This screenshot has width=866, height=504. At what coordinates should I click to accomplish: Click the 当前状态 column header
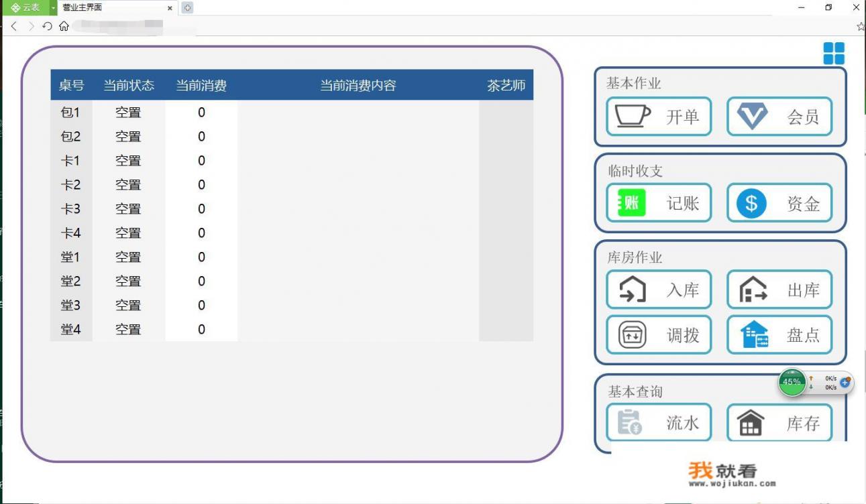click(x=129, y=85)
